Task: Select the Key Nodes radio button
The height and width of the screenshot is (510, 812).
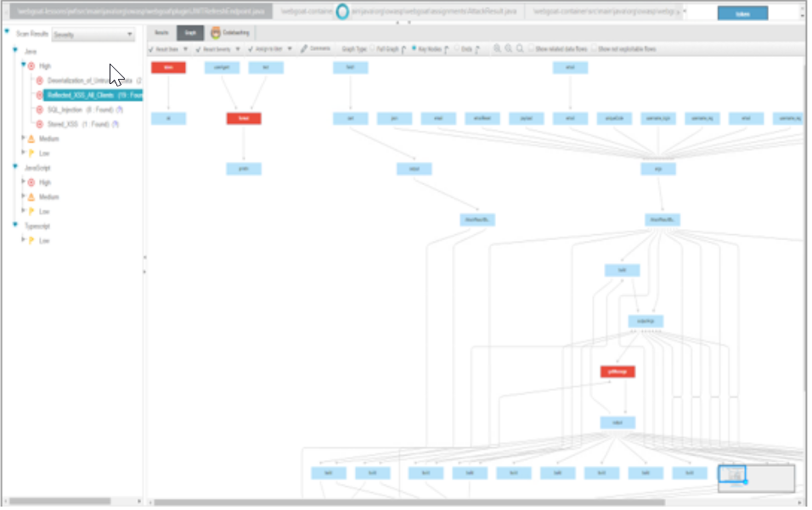Action: pos(414,49)
